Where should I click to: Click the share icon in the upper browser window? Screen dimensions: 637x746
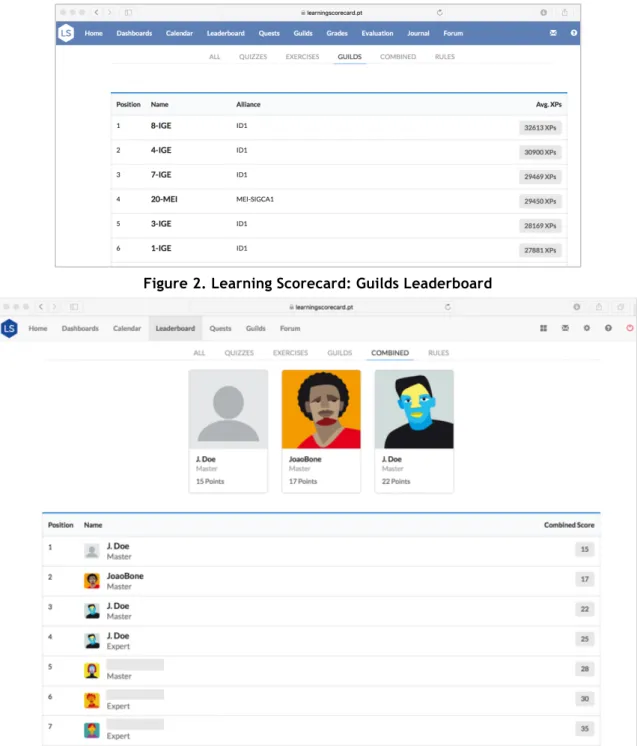coord(564,12)
